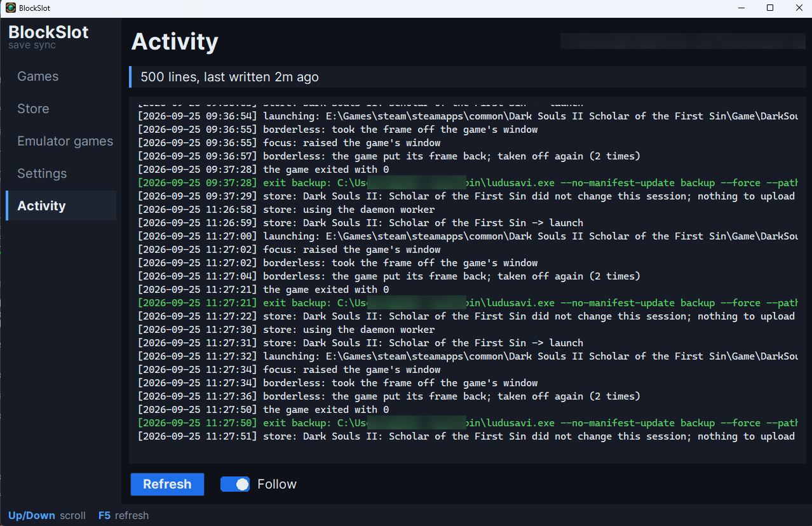Select the 11:27:36 borderless frame back line

(x=389, y=396)
